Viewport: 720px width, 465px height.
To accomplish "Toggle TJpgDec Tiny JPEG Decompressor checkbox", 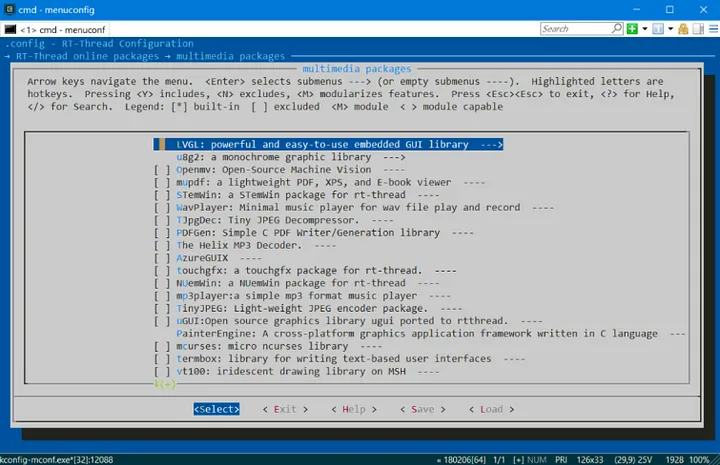I will [162, 220].
